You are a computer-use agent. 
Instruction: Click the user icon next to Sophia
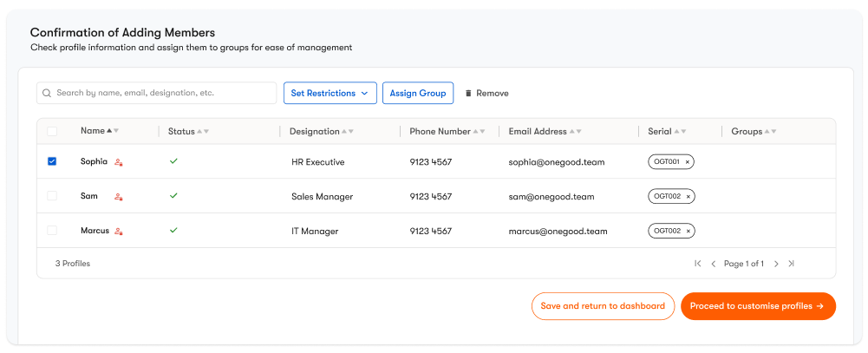119,162
